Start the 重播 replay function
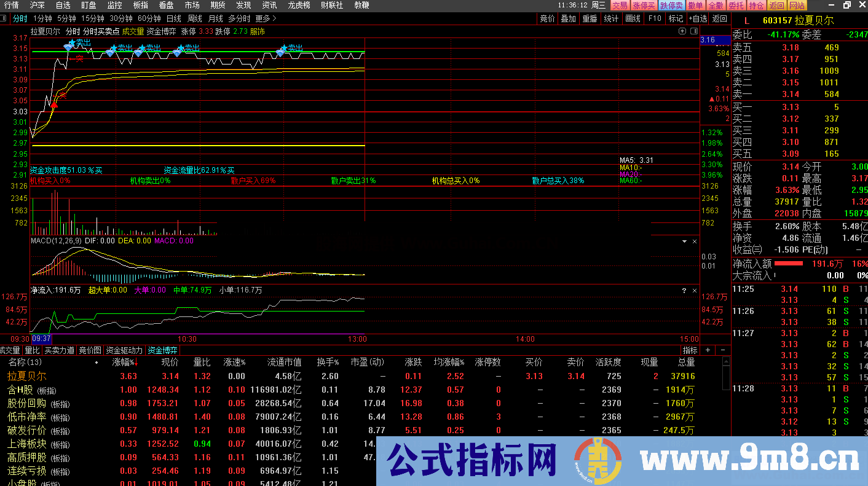Image resolution: width=868 pixels, height=486 pixels. click(589, 18)
